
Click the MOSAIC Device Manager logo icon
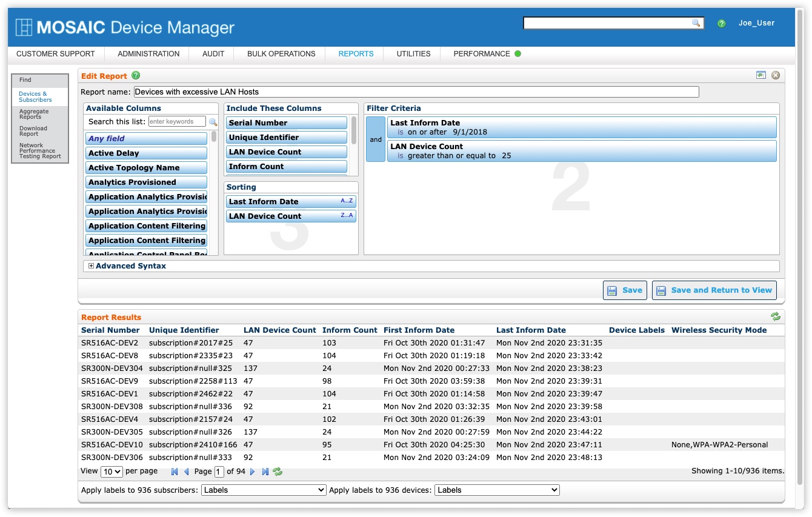[x=24, y=27]
